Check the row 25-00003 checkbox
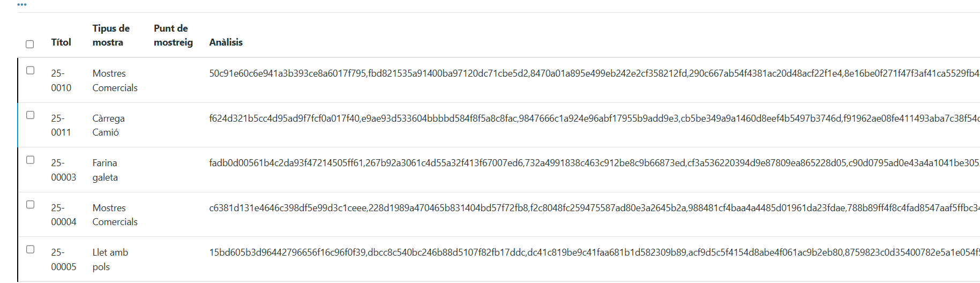Screen dimensions: 980x283 click(x=31, y=160)
